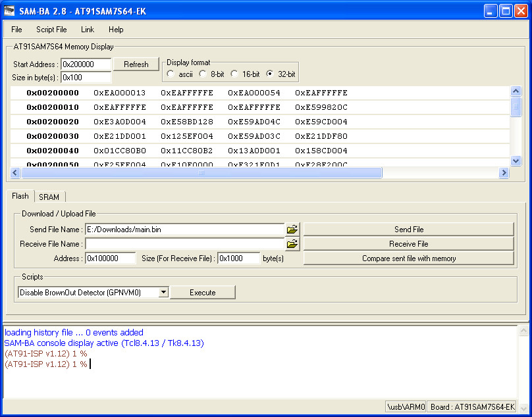Click the Send File Name input field
This screenshot has width=532, height=417.
click(x=184, y=230)
